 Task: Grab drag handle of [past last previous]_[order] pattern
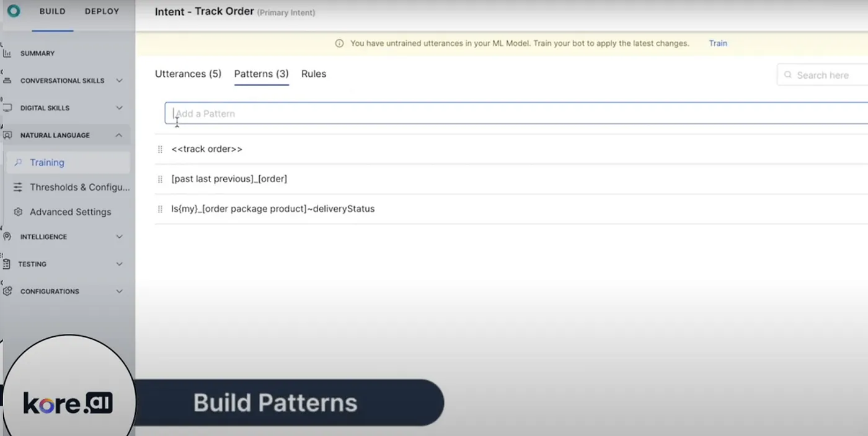point(160,179)
